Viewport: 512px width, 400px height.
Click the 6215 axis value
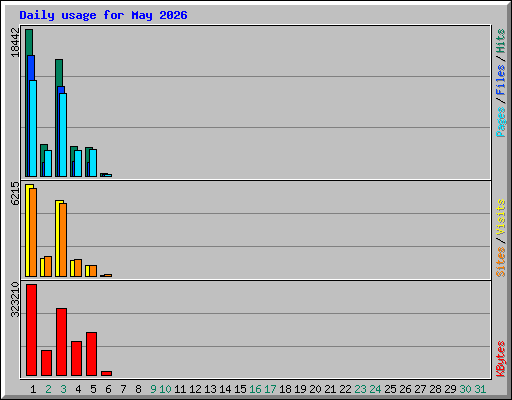pyautogui.click(x=15, y=193)
